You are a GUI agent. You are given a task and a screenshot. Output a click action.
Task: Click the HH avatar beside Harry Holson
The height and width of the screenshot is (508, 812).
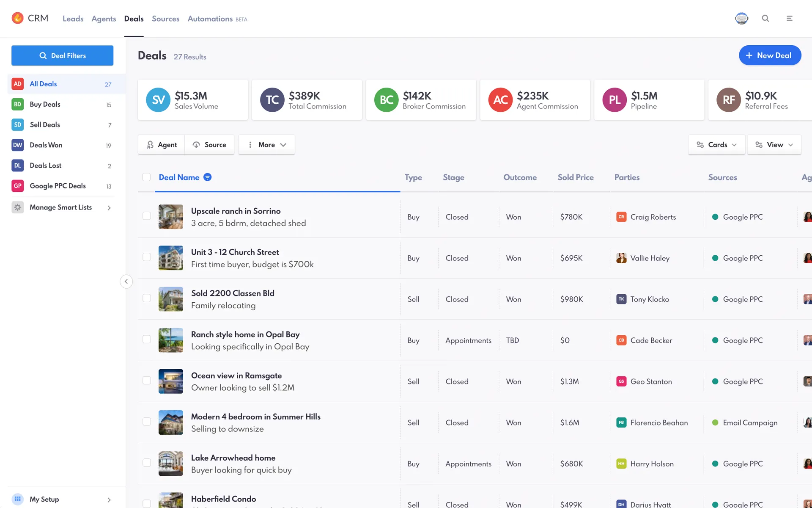tap(621, 464)
